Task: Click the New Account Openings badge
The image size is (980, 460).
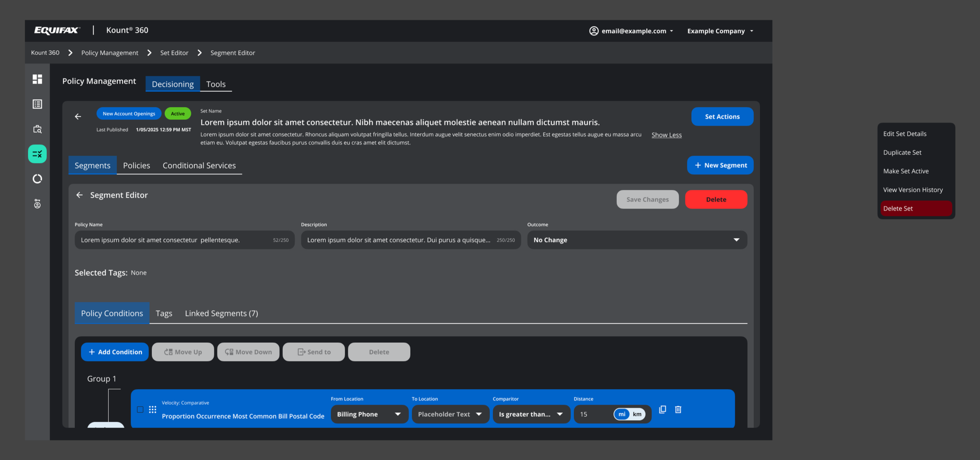Action: point(129,113)
